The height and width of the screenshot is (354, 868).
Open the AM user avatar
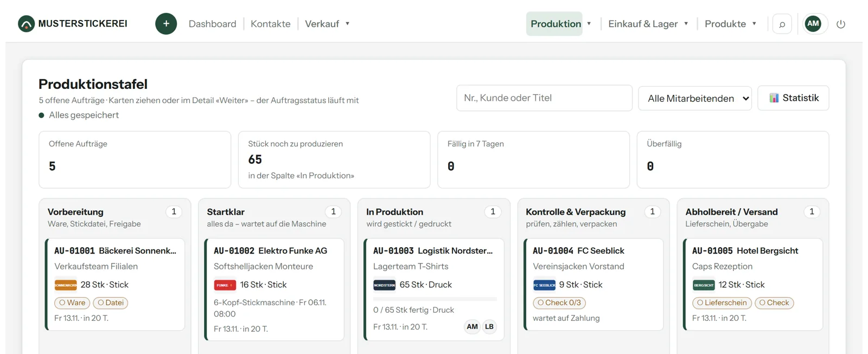[x=813, y=23]
